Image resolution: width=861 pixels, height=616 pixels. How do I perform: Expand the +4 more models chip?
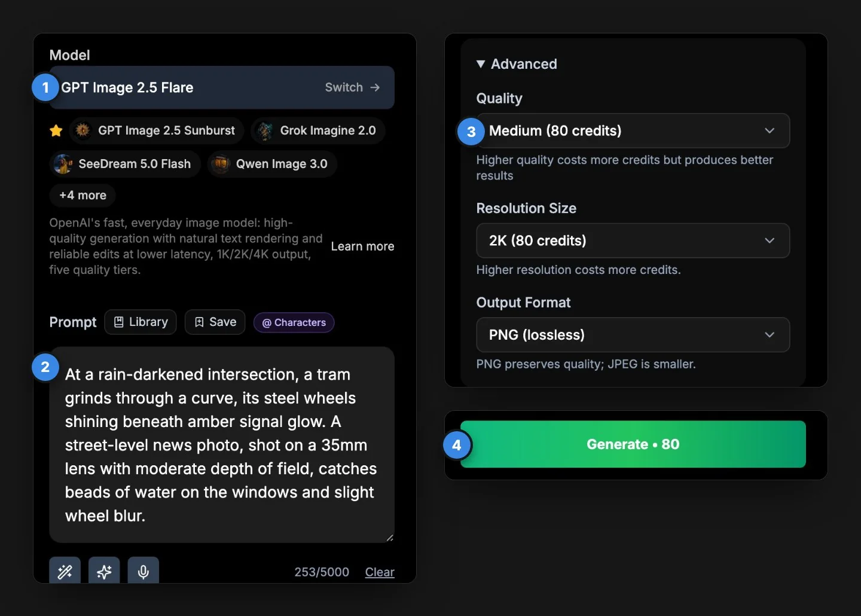[x=83, y=195]
